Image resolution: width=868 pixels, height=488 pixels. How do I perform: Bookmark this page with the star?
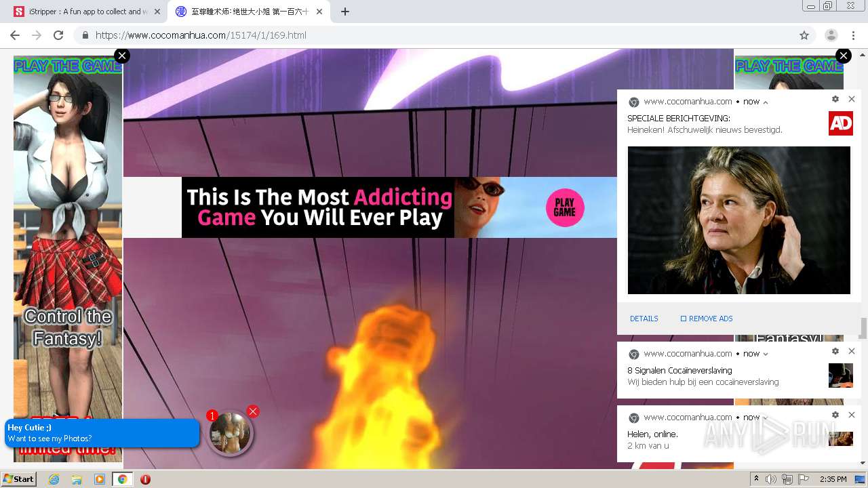[804, 35]
